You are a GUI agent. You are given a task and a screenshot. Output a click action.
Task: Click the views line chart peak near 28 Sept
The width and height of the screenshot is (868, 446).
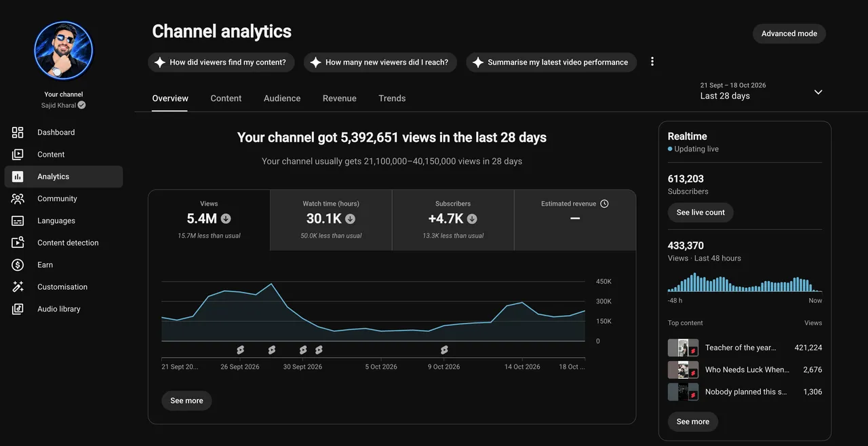pos(271,284)
